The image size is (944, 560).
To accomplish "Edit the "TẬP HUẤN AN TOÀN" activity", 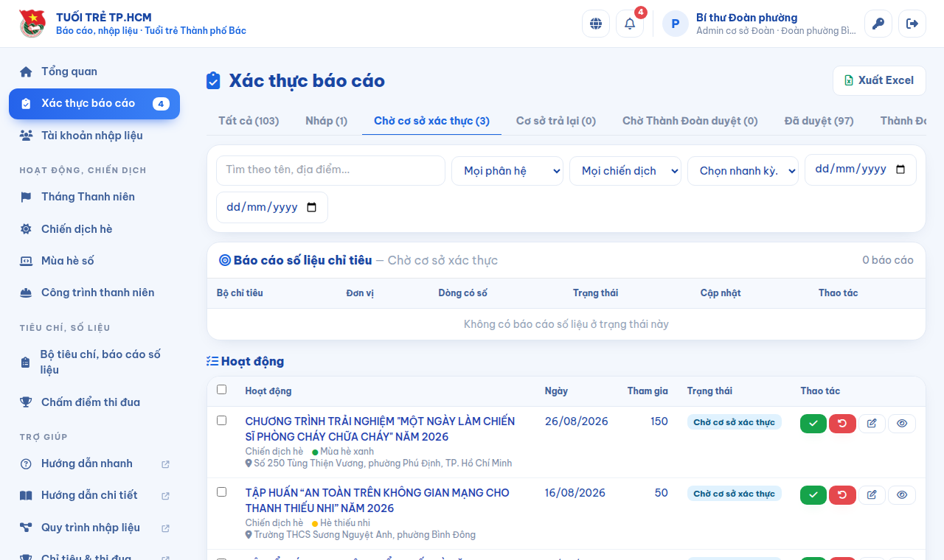I will tap(872, 495).
